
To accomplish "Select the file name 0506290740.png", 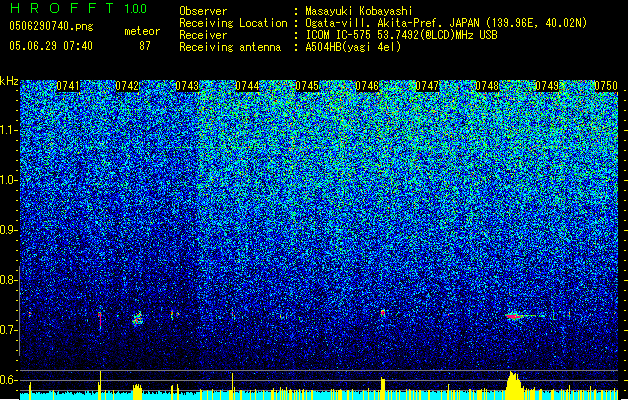I will point(51,26).
